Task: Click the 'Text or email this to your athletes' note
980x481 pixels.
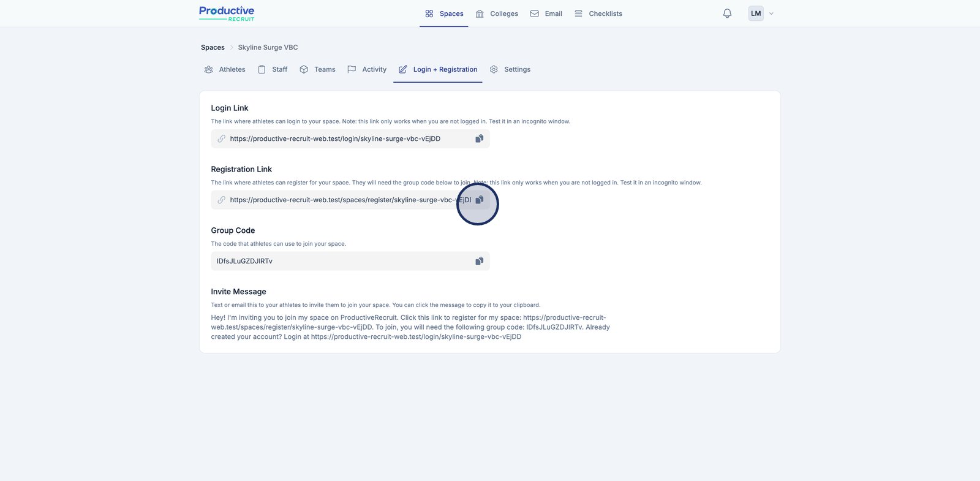Action: pyautogui.click(x=375, y=305)
